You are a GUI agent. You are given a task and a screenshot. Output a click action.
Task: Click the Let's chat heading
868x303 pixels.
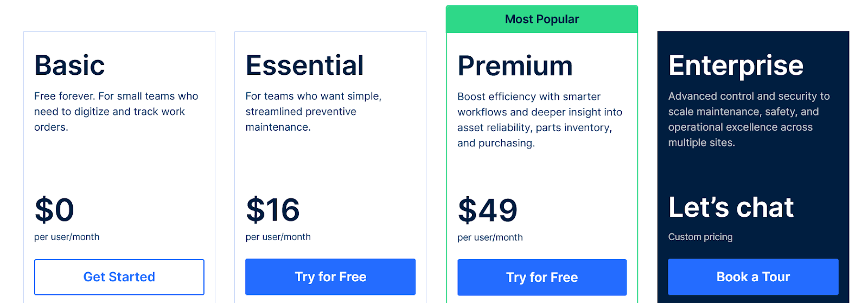(731, 208)
